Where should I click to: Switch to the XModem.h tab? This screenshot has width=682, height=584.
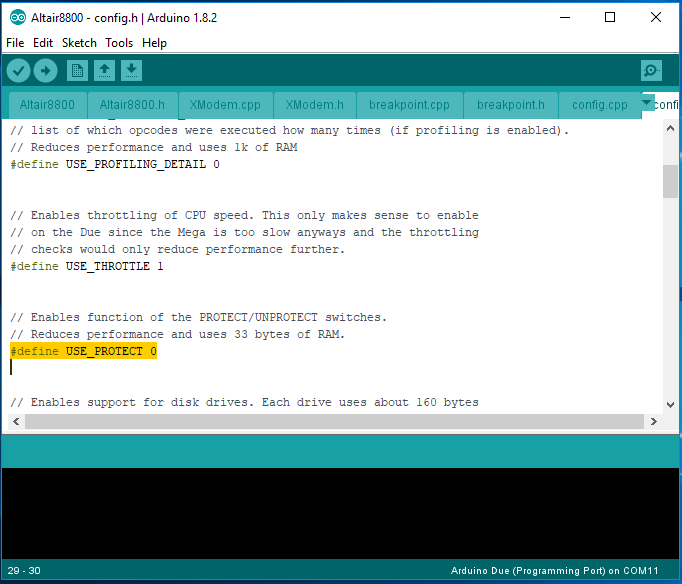click(x=314, y=105)
